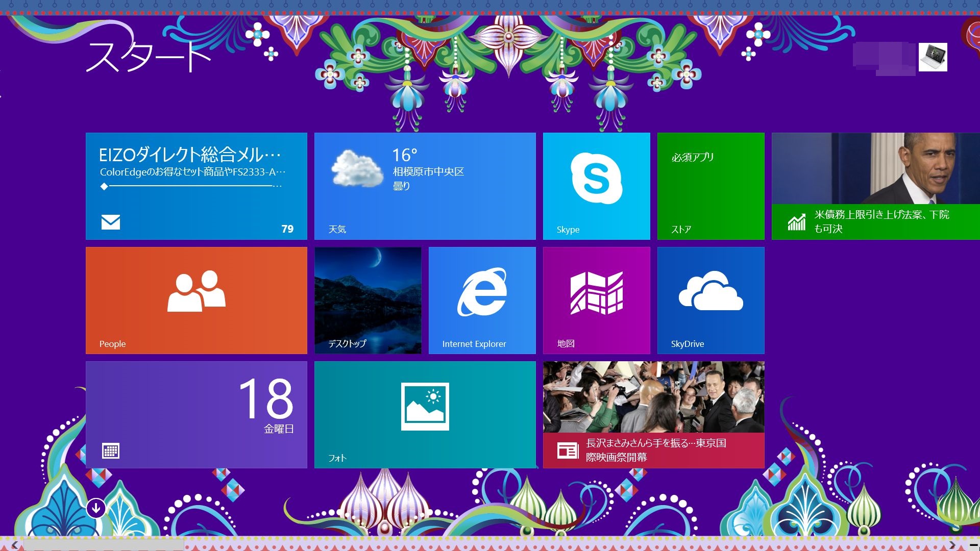
Task: Open the Desktop (デスクトップ) tile
Action: (367, 300)
